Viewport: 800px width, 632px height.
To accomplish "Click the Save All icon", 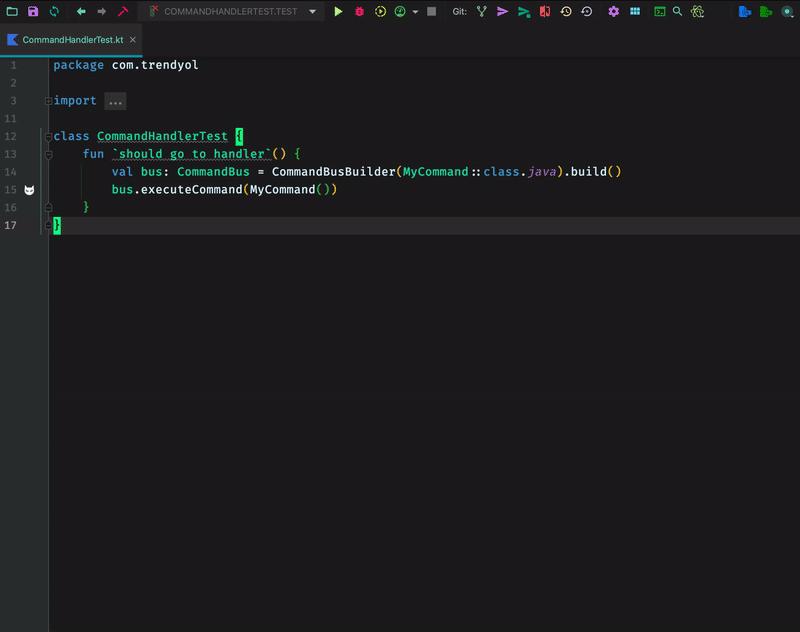I will pyautogui.click(x=33, y=13).
